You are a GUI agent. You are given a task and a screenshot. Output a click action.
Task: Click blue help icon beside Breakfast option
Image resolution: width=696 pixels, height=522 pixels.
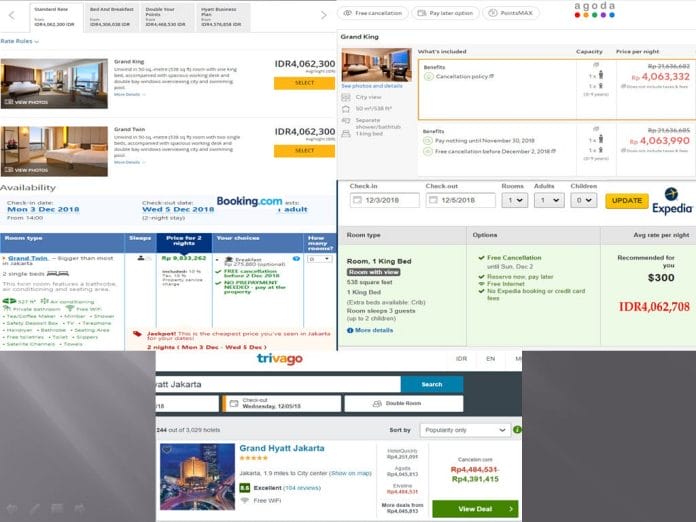coord(296,259)
